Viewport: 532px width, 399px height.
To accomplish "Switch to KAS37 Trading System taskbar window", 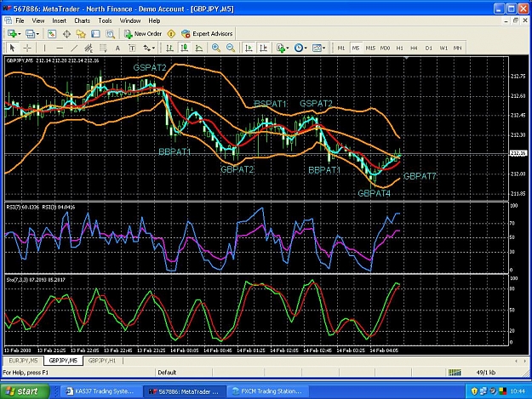I will [x=100, y=391].
